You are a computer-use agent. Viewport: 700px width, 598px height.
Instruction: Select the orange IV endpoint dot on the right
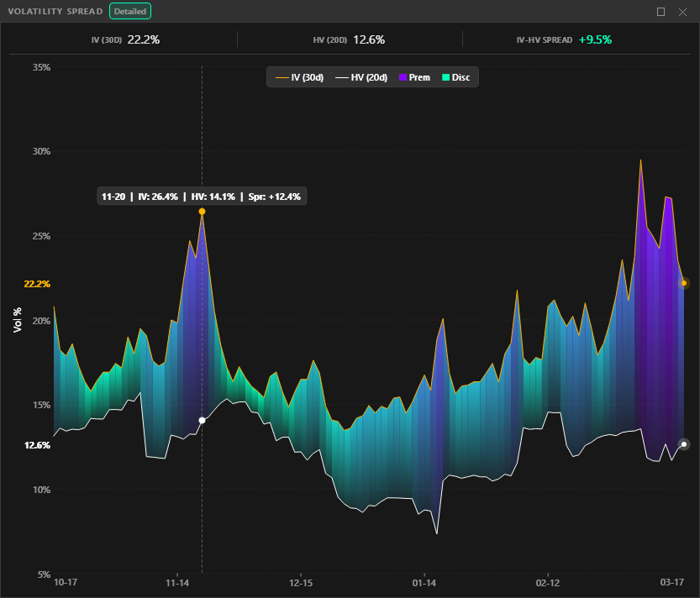pyautogui.click(x=684, y=284)
